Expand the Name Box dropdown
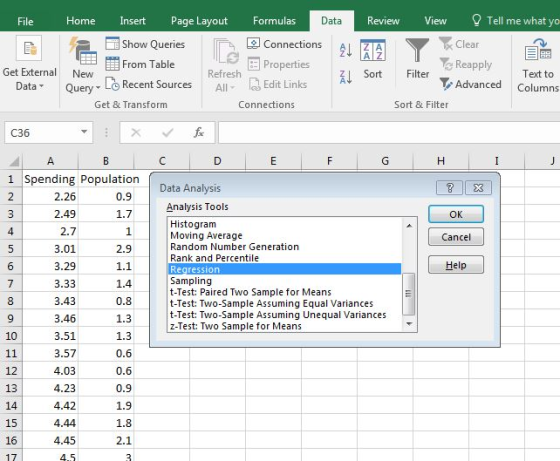The width and height of the screenshot is (560, 461). (84, 132)
